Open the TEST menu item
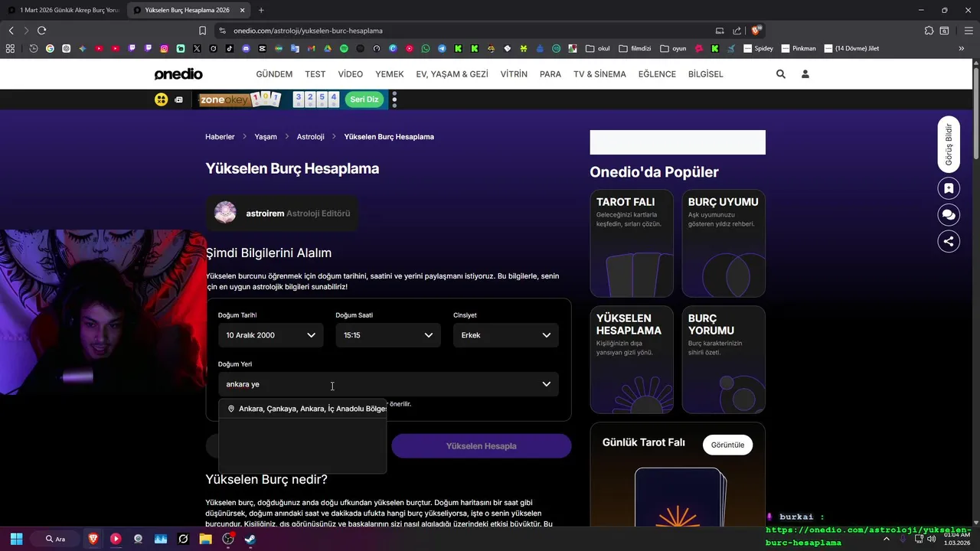Screen dimensions: 980x551 pyautogui.click(x=315, y=74)
